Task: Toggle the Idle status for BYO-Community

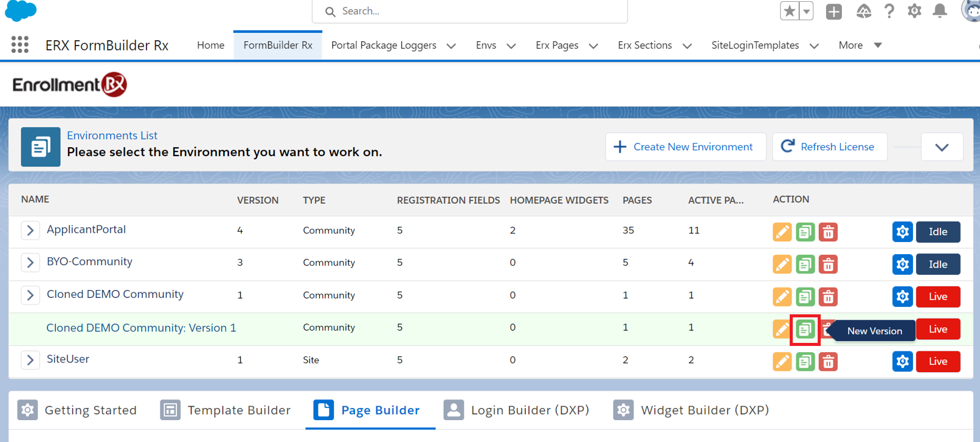Action: pos(937,264)
